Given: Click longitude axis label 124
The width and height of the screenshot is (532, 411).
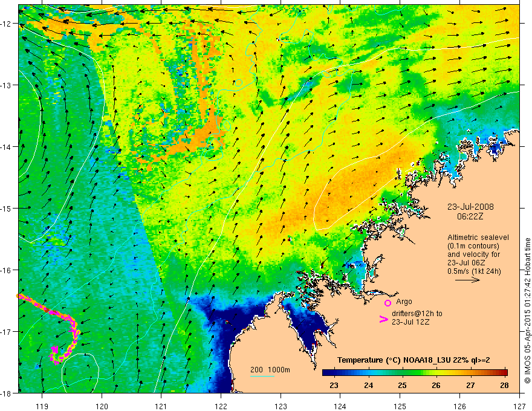Looking at the screenshot, I should coord(340,406).
